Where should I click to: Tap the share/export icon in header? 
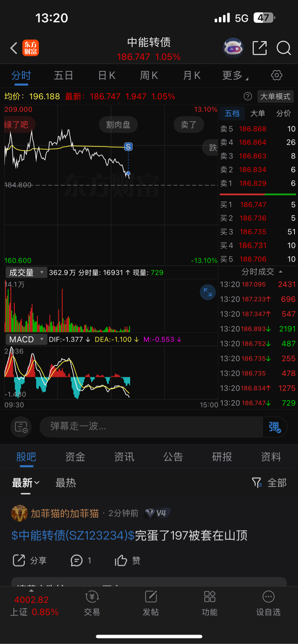[260, 48]
